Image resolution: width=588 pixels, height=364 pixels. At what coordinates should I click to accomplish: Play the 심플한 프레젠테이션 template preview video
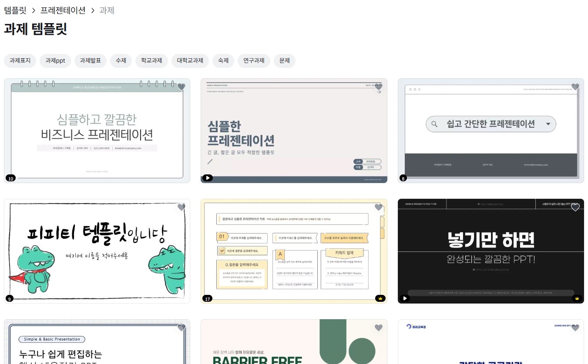pyautogui.click(x=208, y=178)
